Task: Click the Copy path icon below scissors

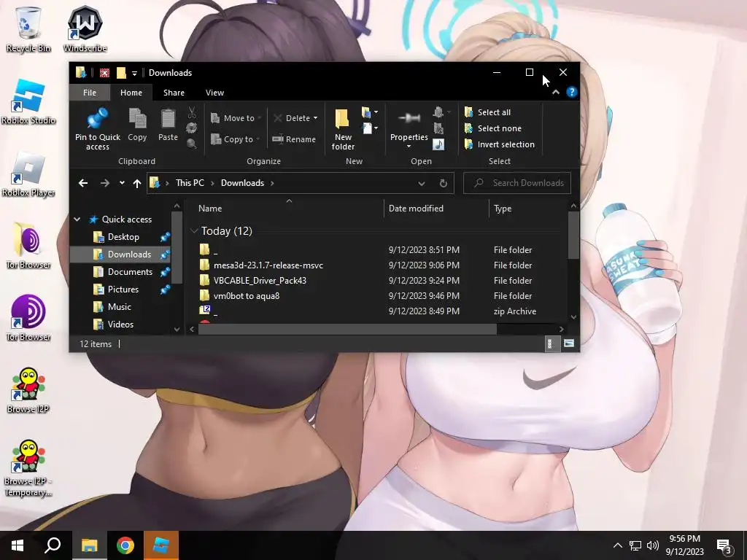Action: point(192,128)
